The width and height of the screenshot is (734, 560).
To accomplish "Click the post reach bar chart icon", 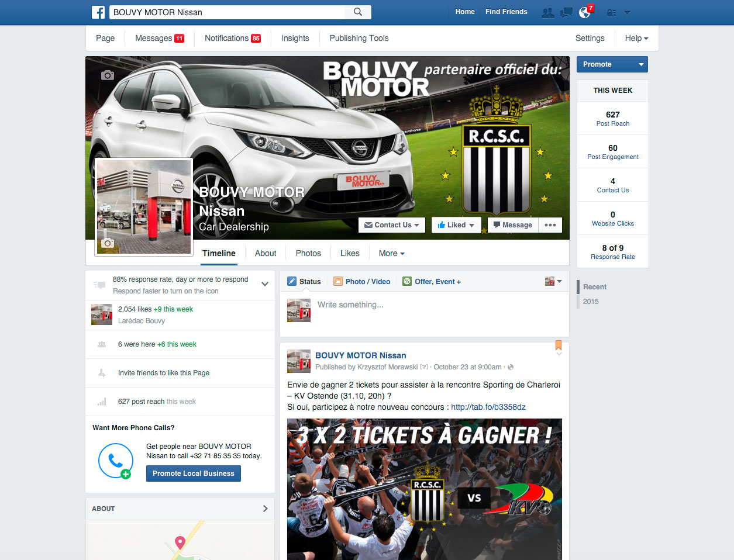I will click(x=102, y=402).
